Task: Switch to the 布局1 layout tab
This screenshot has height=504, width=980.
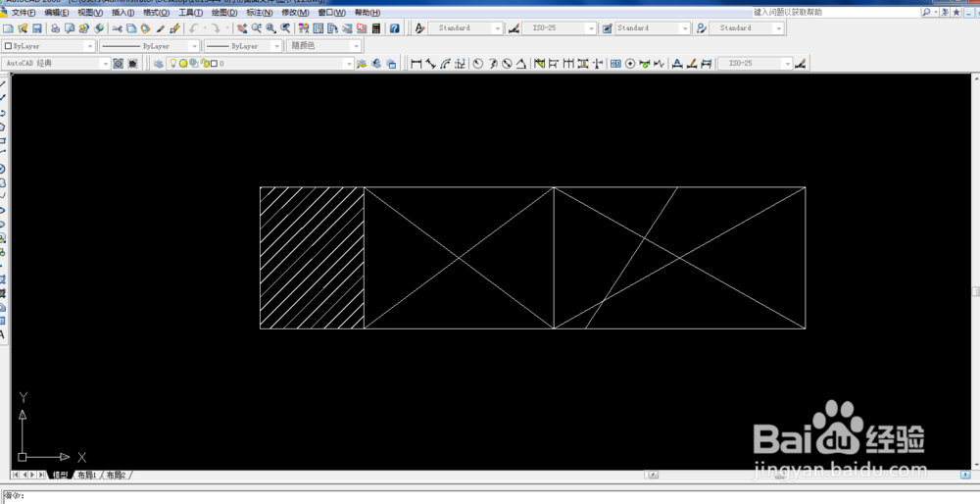Action: 86,476
